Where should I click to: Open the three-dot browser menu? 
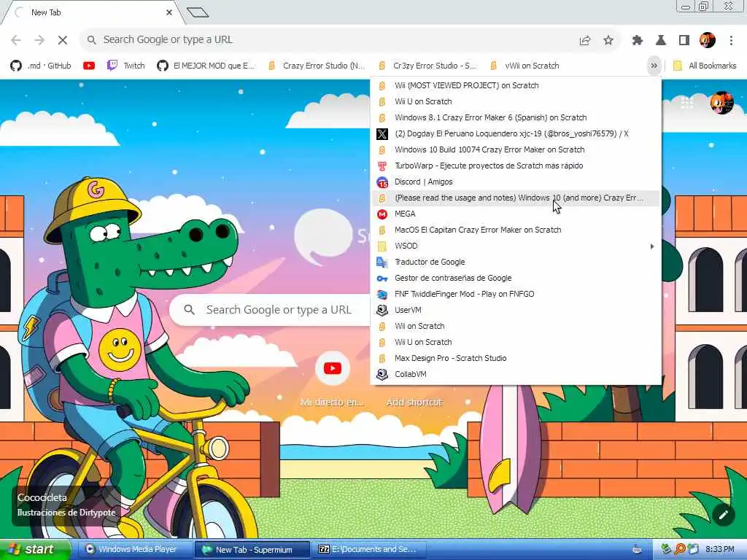(x=731, y=41)
